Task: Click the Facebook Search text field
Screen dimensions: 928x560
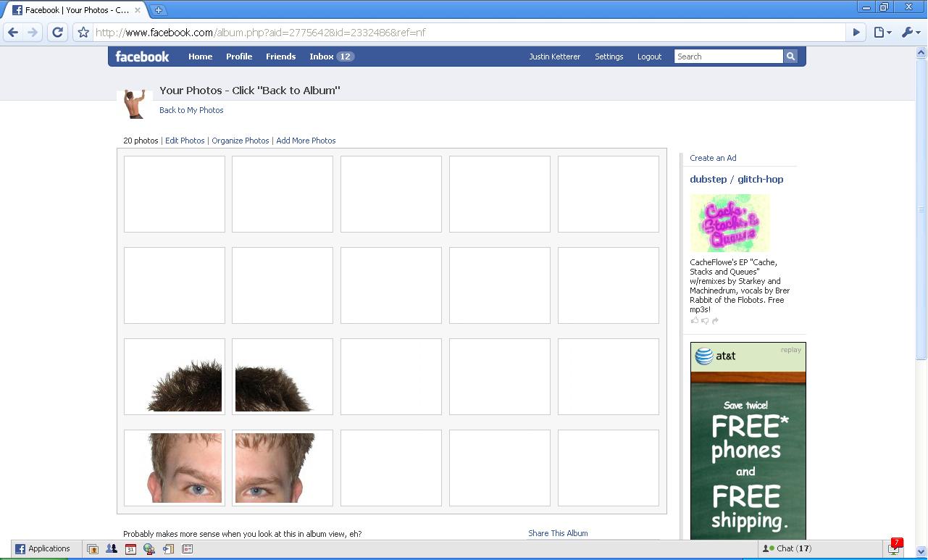Action: tap(728, 57)
